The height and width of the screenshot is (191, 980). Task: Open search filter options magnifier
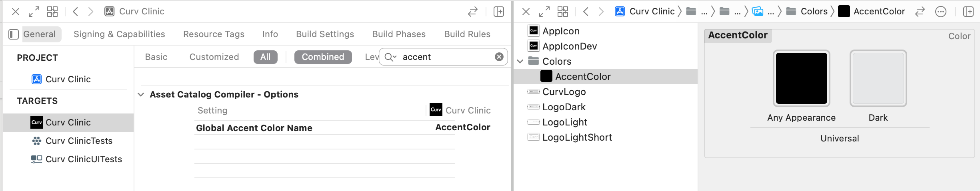coord(390,57)
